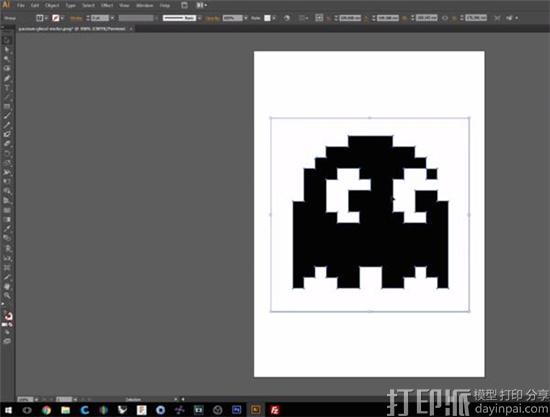Select the Selection tool
This screenshot has height=417, width=550.
[x=7, y=40]
